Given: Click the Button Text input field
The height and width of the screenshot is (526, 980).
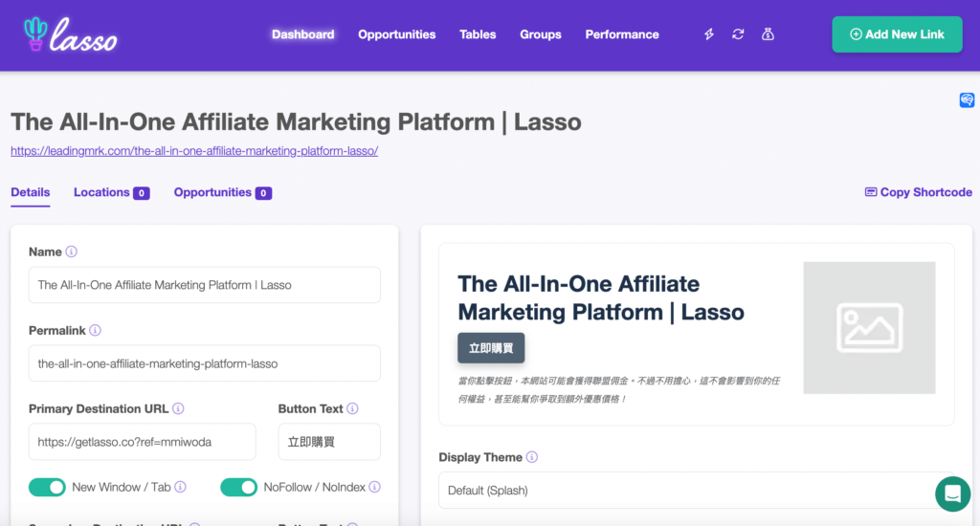Looking at the screenshot, I should click(x=329, y=442).
